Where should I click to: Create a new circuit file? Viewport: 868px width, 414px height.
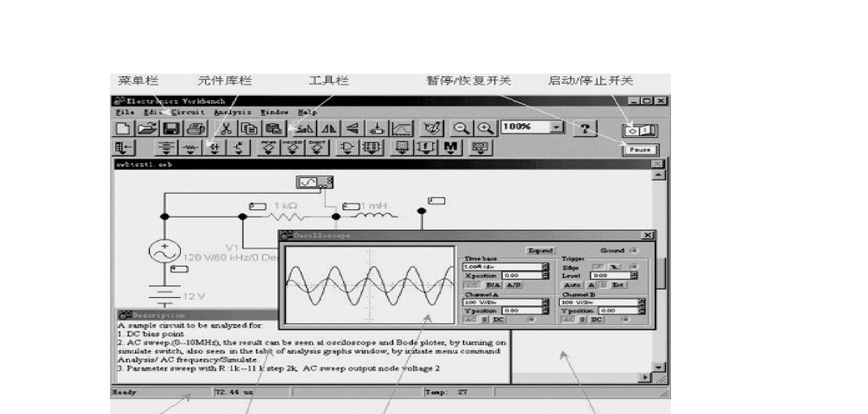(x=123, y=128)
